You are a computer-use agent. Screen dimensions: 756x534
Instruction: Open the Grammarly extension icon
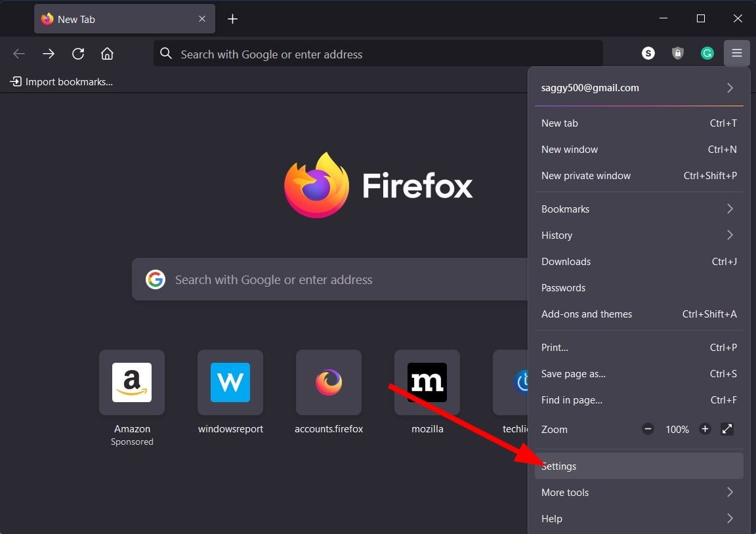(707, 53)
